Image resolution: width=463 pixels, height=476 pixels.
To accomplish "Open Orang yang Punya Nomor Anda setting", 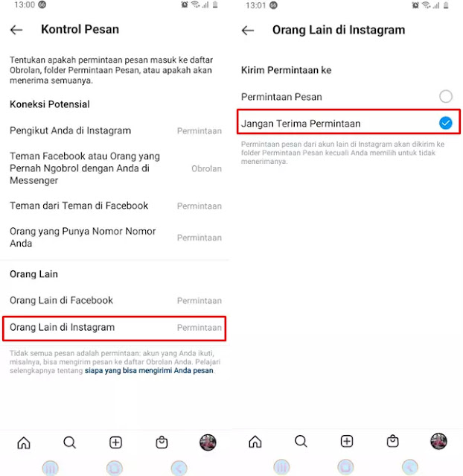I will (115, 238).
